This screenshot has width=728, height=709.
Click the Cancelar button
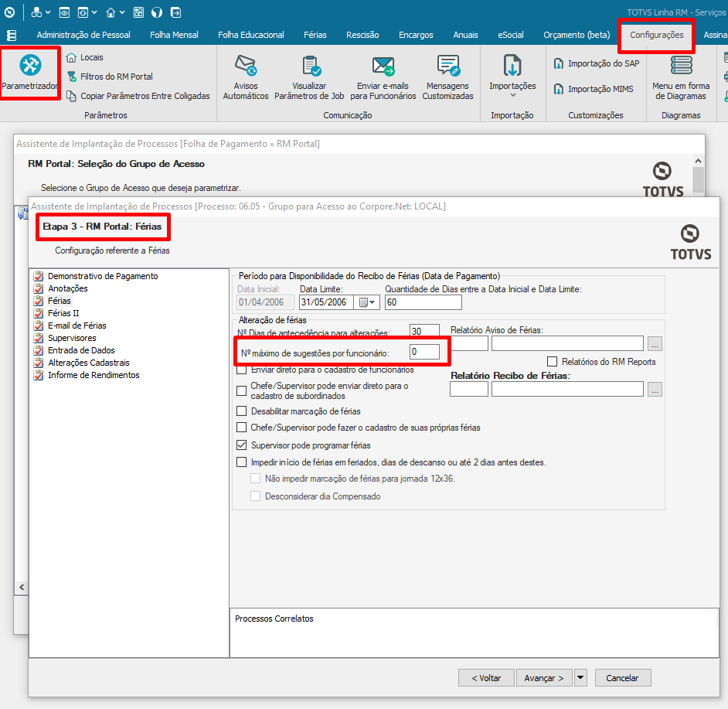pyautogui.click(x=622, y=678)
